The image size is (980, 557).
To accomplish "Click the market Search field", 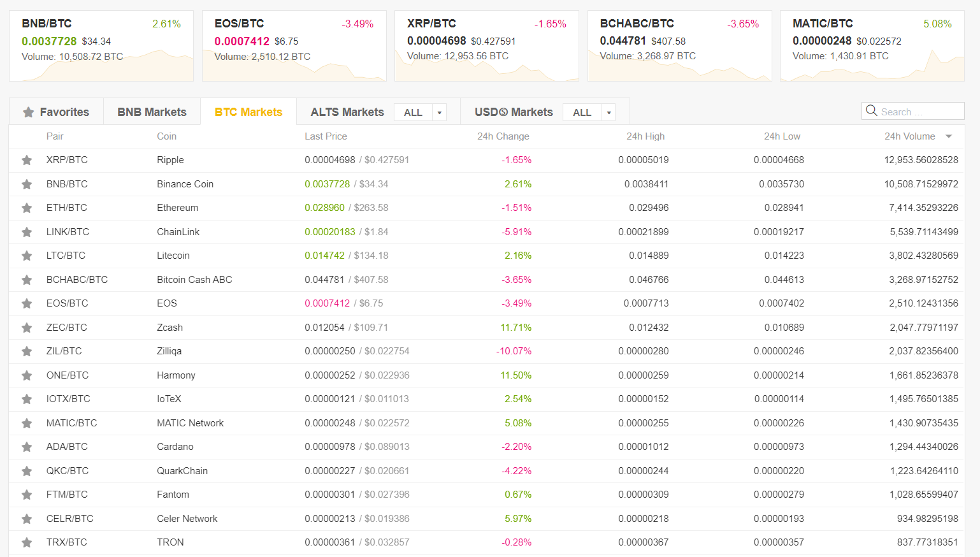I will (913, 111).
